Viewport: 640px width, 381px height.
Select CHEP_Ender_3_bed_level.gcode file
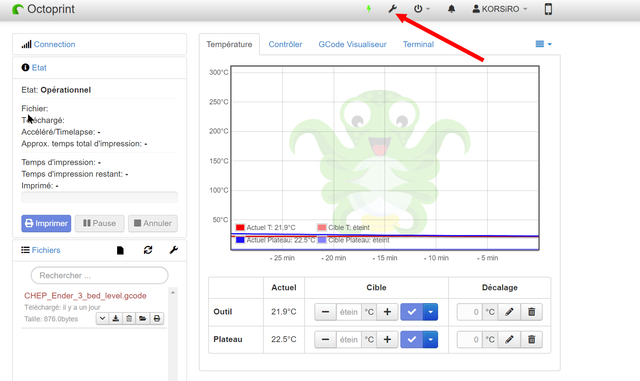[x=85, y=296]
